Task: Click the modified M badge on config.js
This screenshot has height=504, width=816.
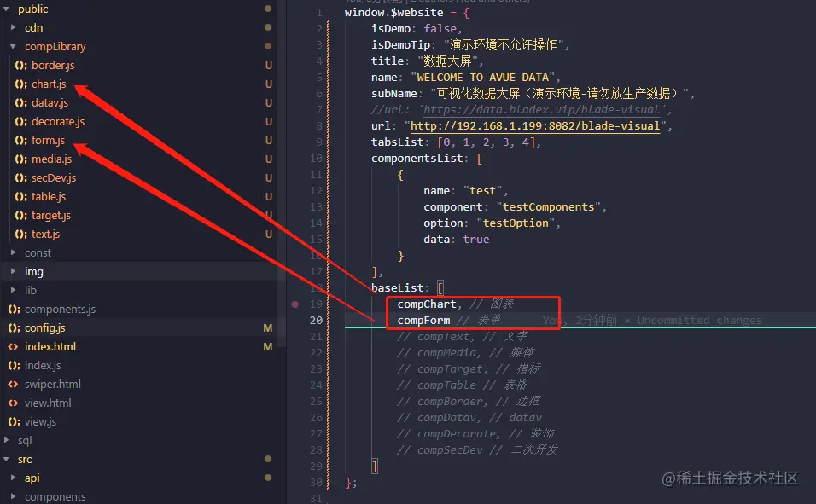Action: (x=267, y=327)
